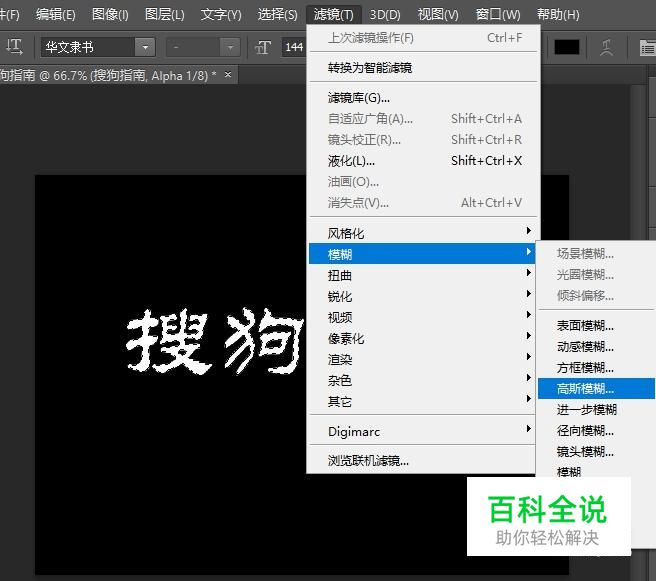Open the 选择(S) menu
This screenshot has width=656, height=581.
277,15
